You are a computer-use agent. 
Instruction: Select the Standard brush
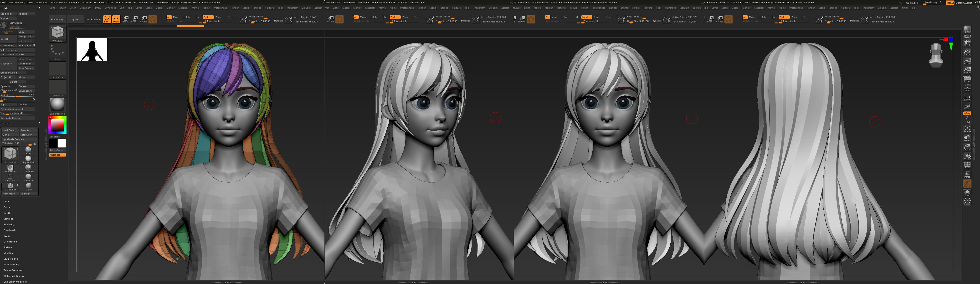coord(28,169)
